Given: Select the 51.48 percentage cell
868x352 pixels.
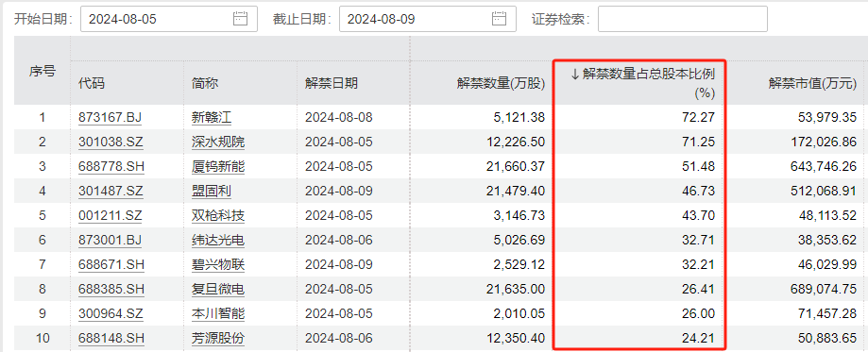Looking at the screenshot, I should 700,167.
